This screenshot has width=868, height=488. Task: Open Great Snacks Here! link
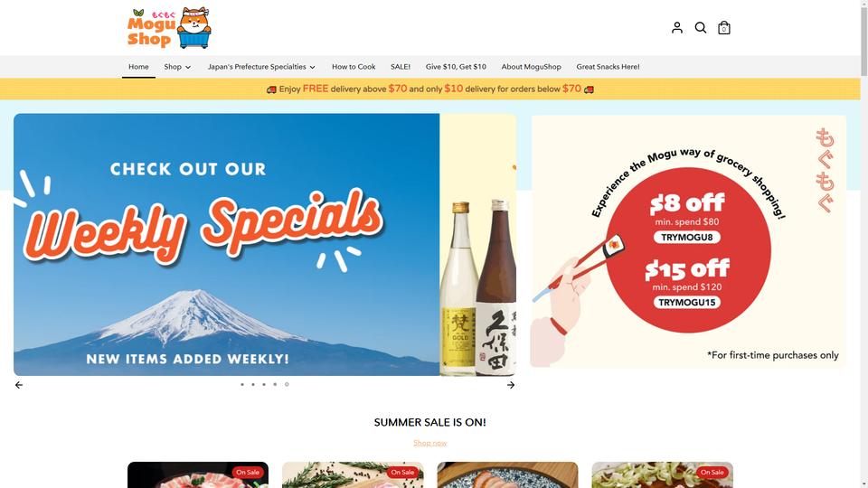[608, 67]
